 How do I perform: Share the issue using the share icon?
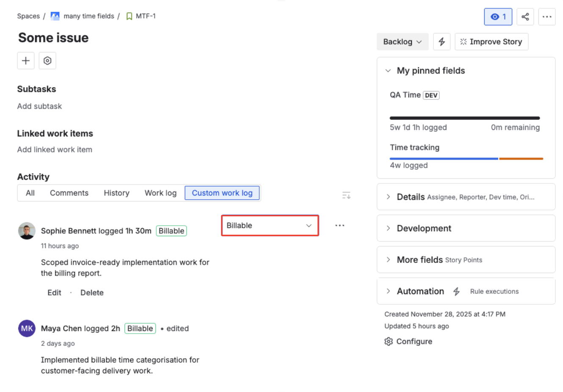[x=525, y=17]
